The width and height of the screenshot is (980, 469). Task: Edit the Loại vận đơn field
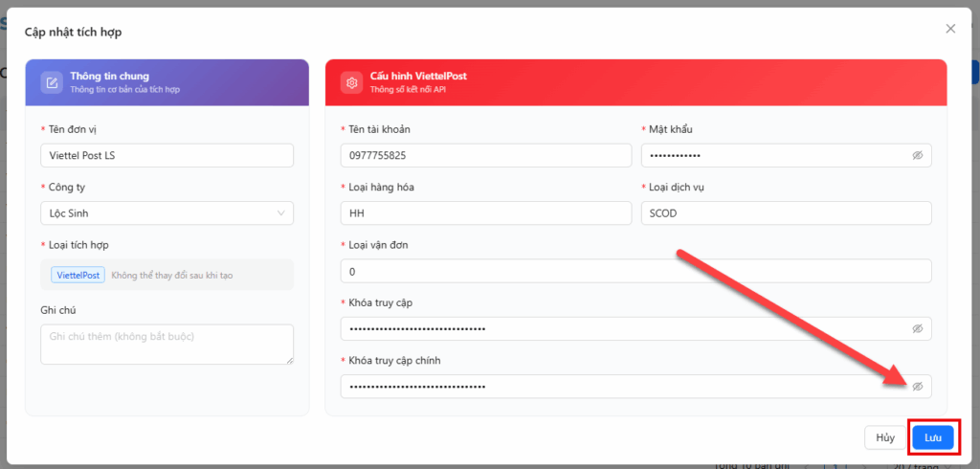pyautogui.click(x=635, y=272)
